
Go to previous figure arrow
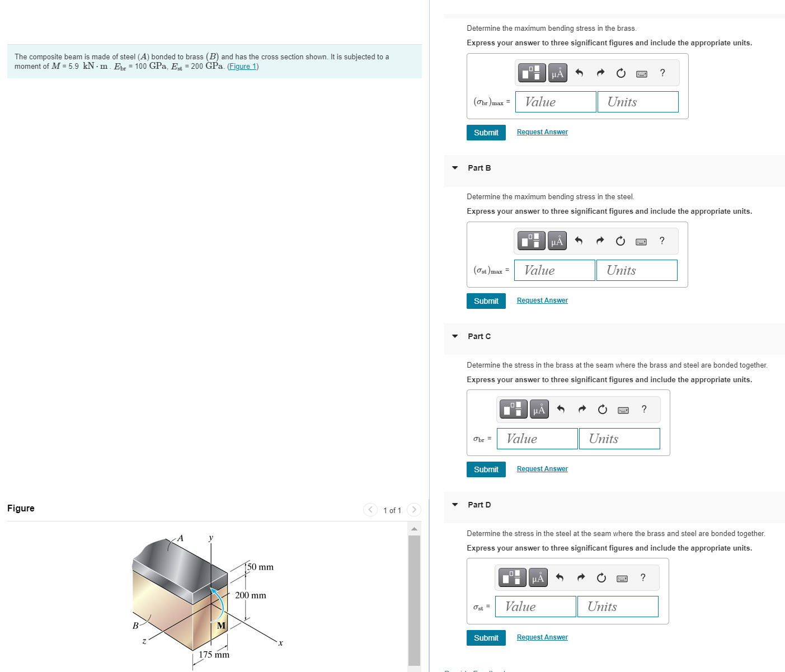point(370,510)
